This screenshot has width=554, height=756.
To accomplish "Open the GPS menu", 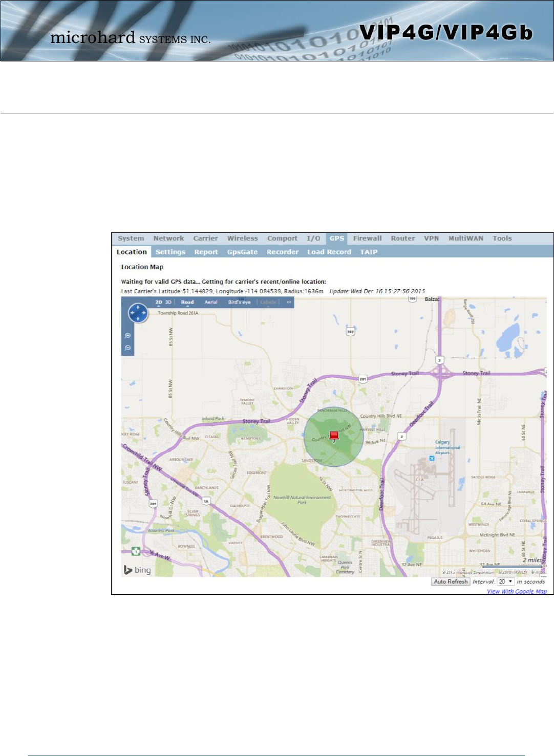I will [x=337, y=239].
